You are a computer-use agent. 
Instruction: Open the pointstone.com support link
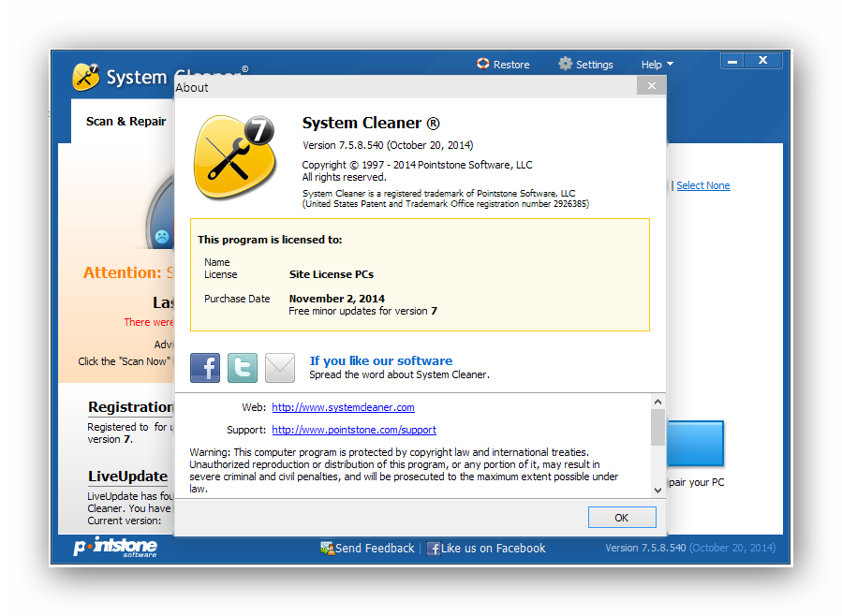(354, 430)
